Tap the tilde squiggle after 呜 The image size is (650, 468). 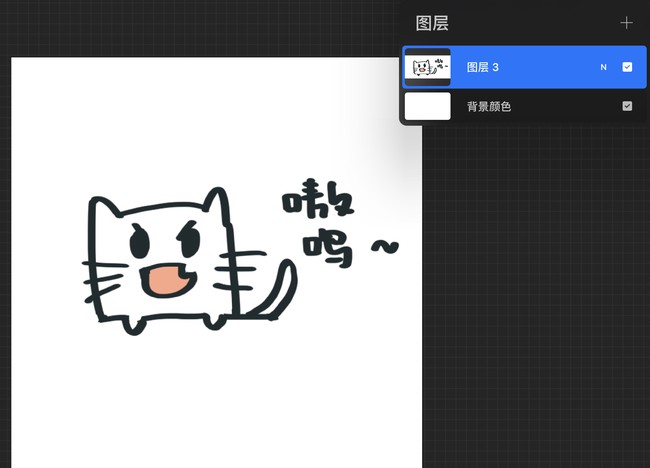(x=384, y=245)
